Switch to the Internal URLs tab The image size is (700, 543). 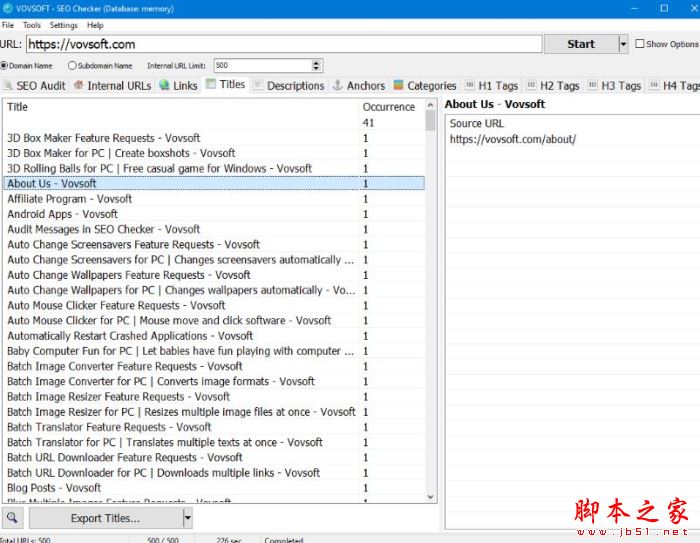[113, 85]
